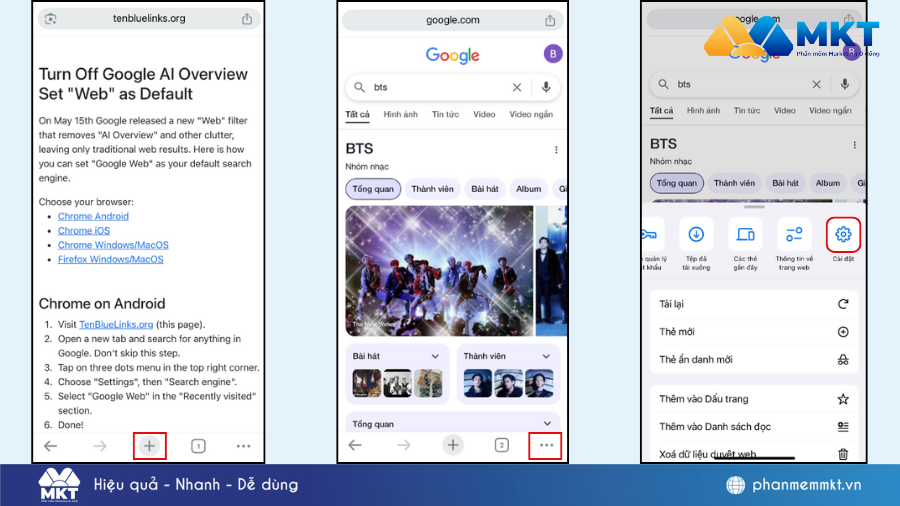900x506 pixels.
Task: Tap share icon in tenbluelinks address bar
Action: click(x=247, y=19)
